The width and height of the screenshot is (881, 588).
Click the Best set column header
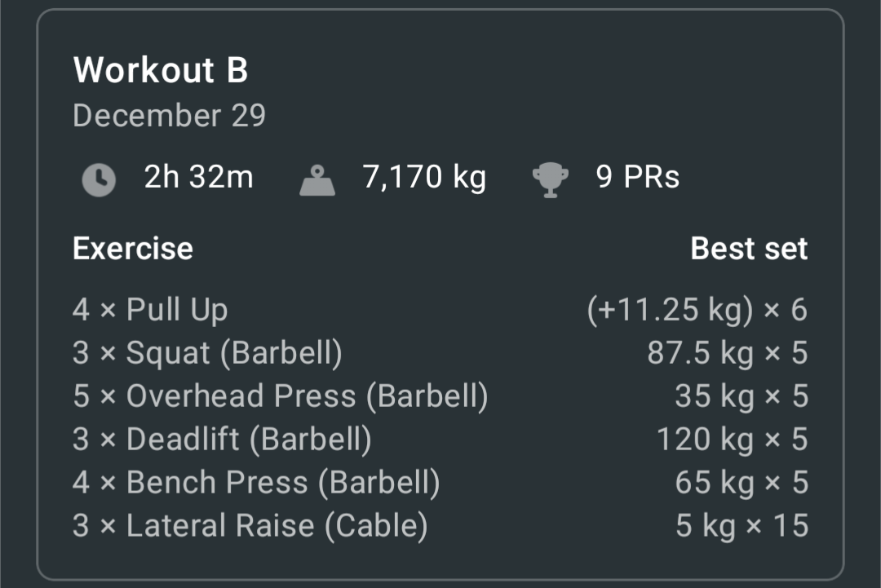pyautogui.click(x=749, y=248)
